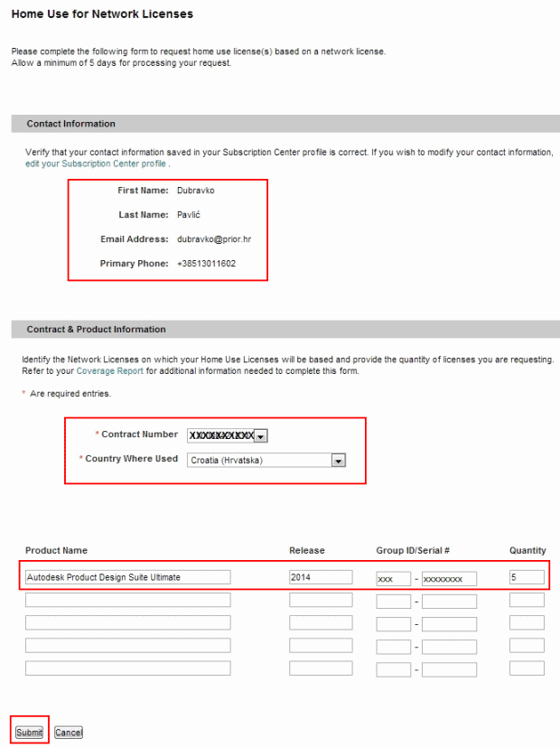Focus the fourth row Group ID field
Viewport: 560px width, 747px height.
(x=393, y=646)
